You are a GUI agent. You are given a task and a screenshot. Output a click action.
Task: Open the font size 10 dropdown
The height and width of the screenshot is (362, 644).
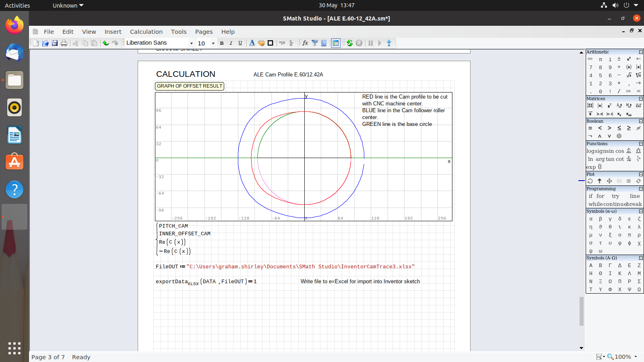coord(213,43)
